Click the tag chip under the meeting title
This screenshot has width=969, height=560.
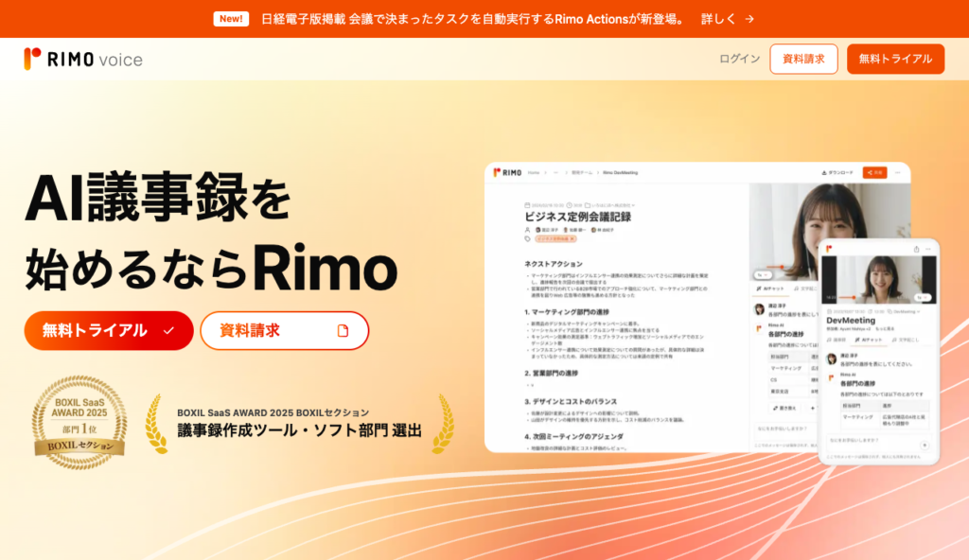coord(555,238)
